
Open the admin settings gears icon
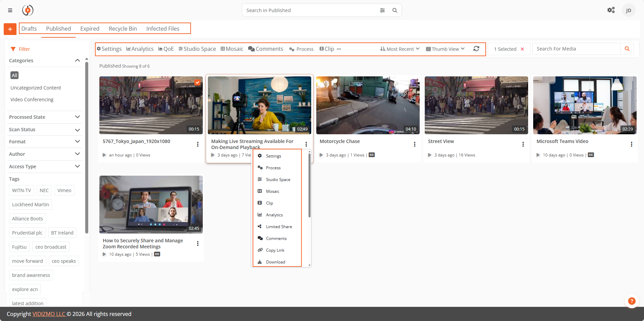611,10
